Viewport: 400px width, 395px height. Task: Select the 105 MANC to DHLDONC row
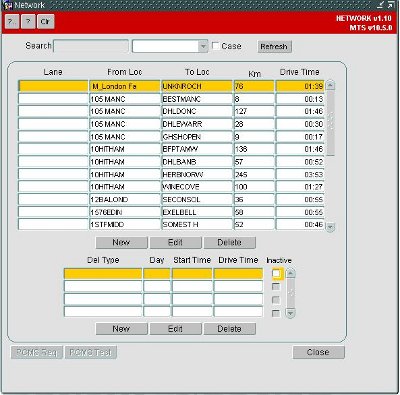pos(171,111)
